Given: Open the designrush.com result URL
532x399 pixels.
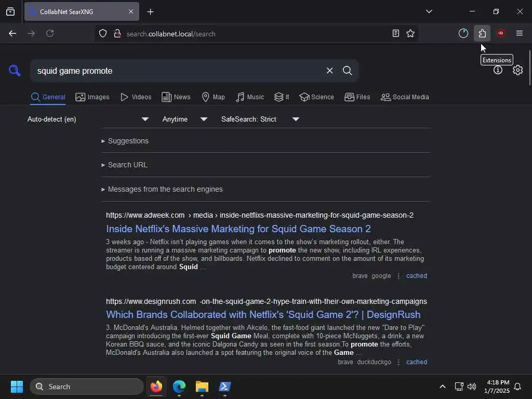Looking at the screenshot, I should pos(267,302).
